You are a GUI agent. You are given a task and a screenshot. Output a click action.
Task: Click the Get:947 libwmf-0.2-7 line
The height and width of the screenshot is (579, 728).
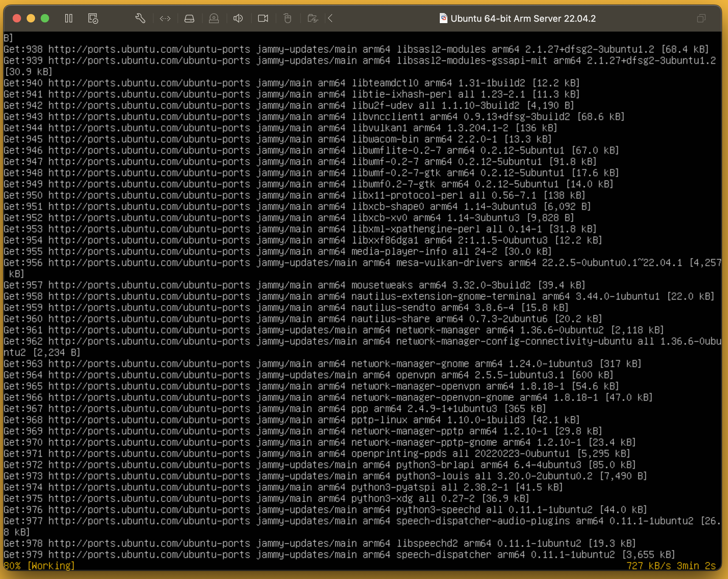click(x=300, y=161)
